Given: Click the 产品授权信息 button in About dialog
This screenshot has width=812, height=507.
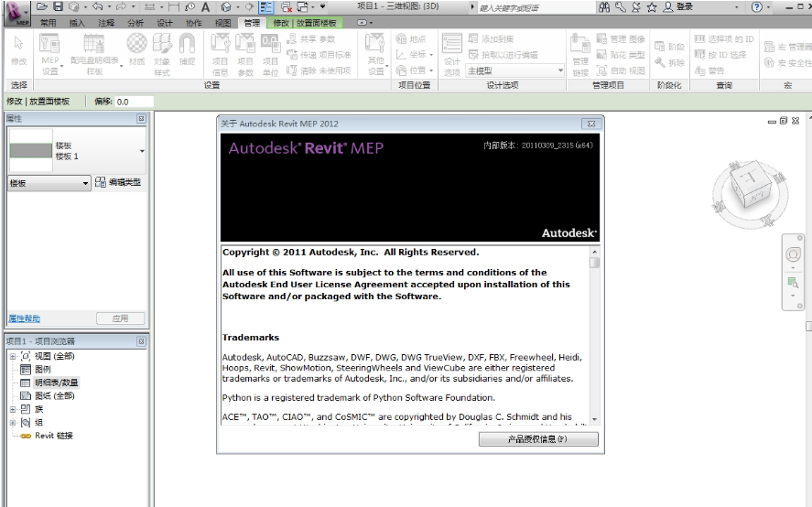Looking at the screenshot, I should [538, 438].
